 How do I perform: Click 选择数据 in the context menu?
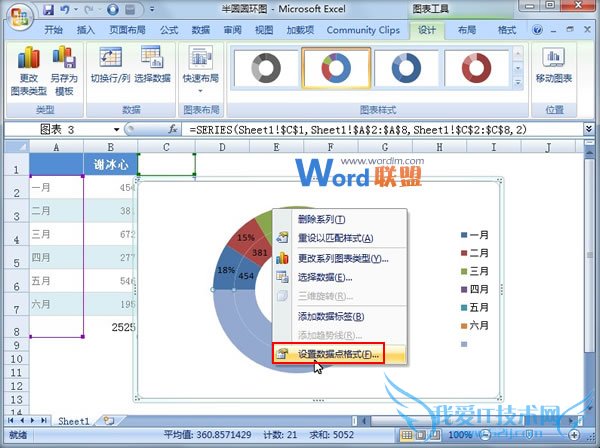[x=339, y=277]
